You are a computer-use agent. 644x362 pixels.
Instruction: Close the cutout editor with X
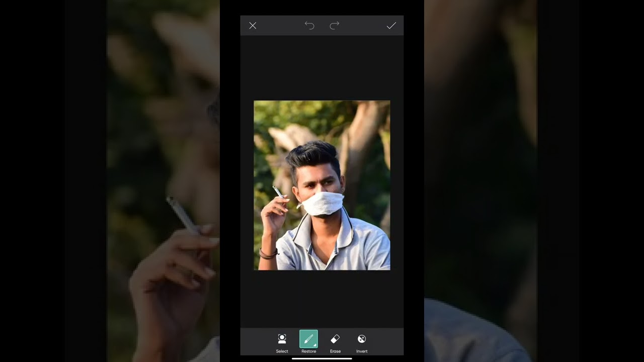pos(253,26)
